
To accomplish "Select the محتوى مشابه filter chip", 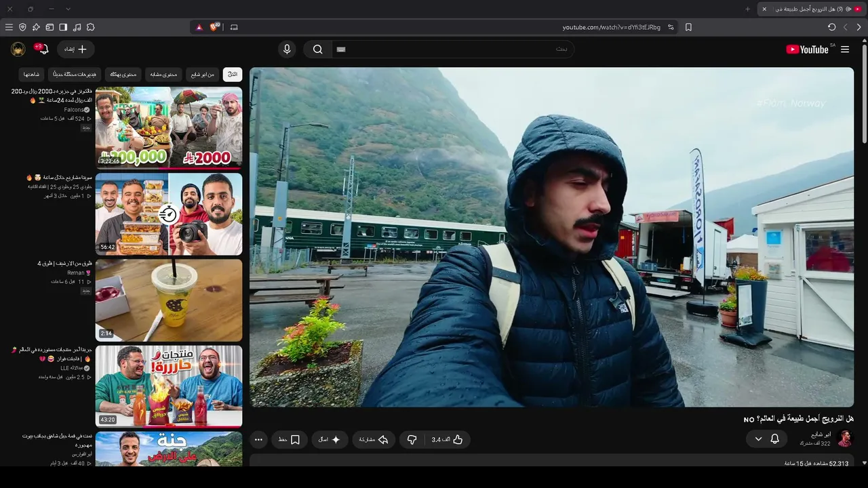I will tap(163, 74).
